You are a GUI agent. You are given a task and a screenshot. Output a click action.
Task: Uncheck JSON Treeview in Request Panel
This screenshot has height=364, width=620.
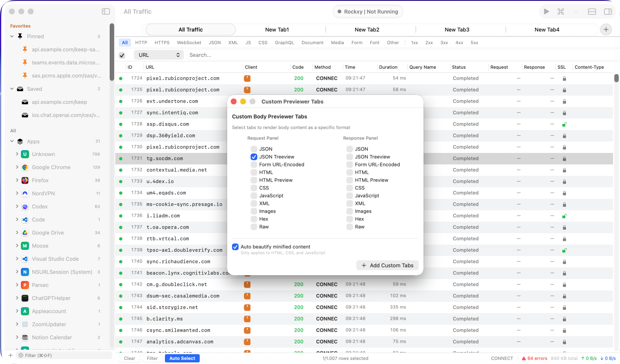pyautogui.click(x=254, y=157)
